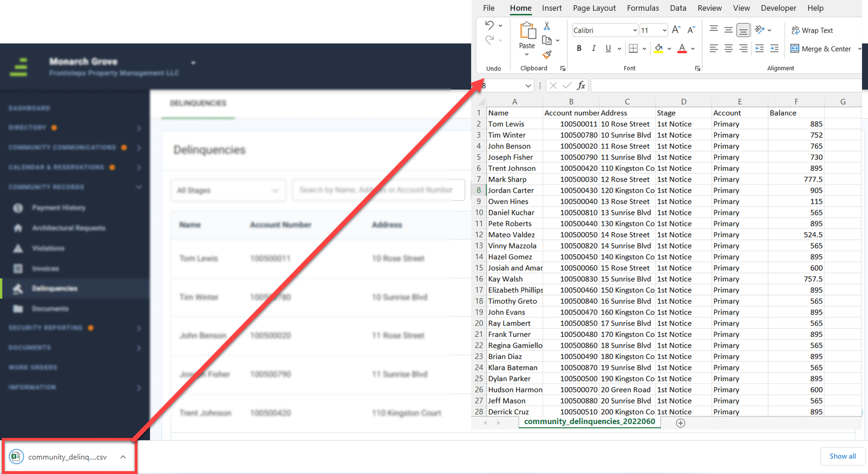This screenshot has height=474, width=868.
Task: Click the text Orientation icon
Action: 759,30
